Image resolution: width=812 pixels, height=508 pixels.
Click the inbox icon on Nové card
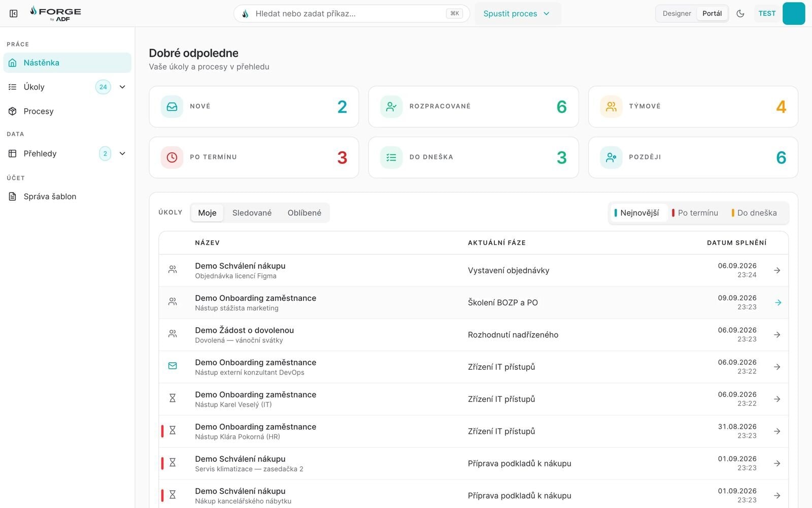click(x=172, y=107)
